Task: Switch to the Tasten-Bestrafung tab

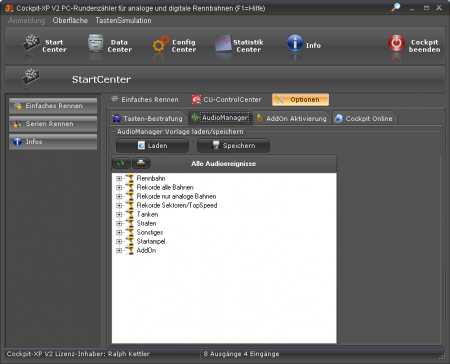Action: coord(148,118)
